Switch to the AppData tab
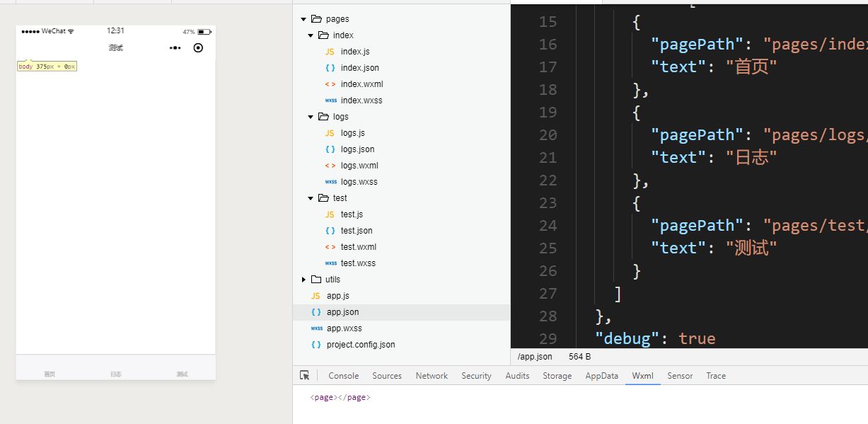This screenshot has height=424, width=868. (x=602, y=376)
